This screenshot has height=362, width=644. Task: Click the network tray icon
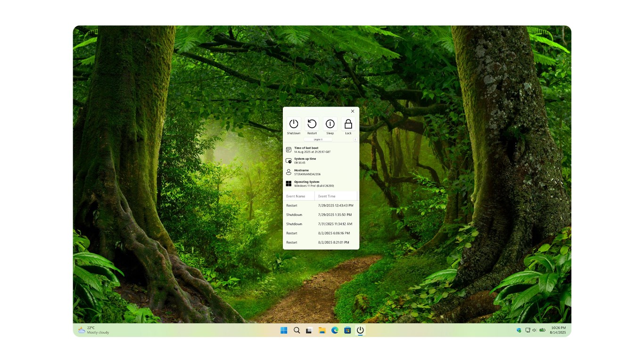[x=528, y=330]
